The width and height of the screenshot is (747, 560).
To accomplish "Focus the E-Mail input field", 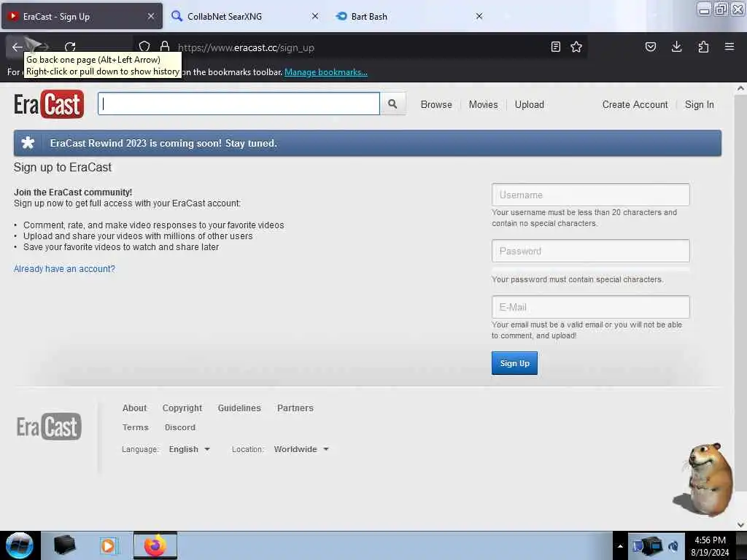I will [x=591, y=307].
